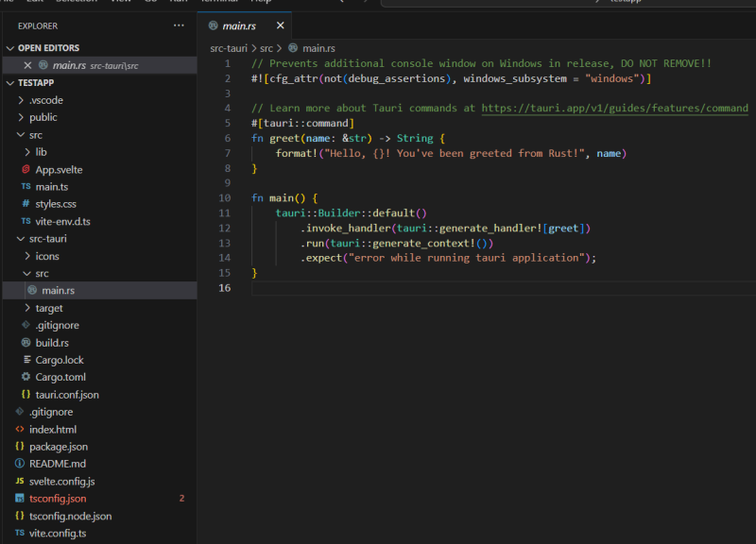Select the main.rs editor tab

(x=238, y=25)
